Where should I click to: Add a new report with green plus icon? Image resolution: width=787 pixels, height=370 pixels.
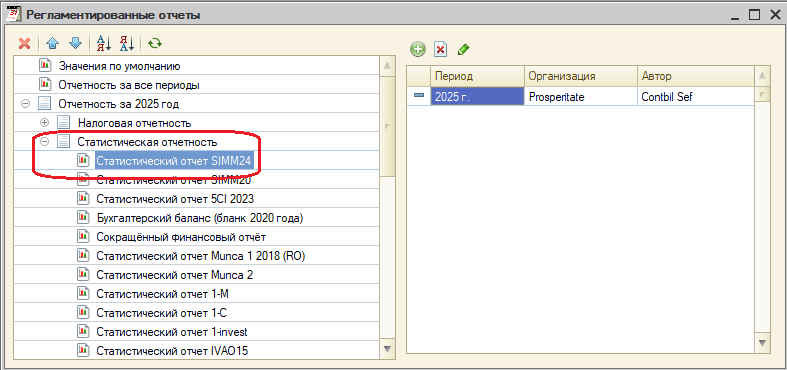(418, 49)
